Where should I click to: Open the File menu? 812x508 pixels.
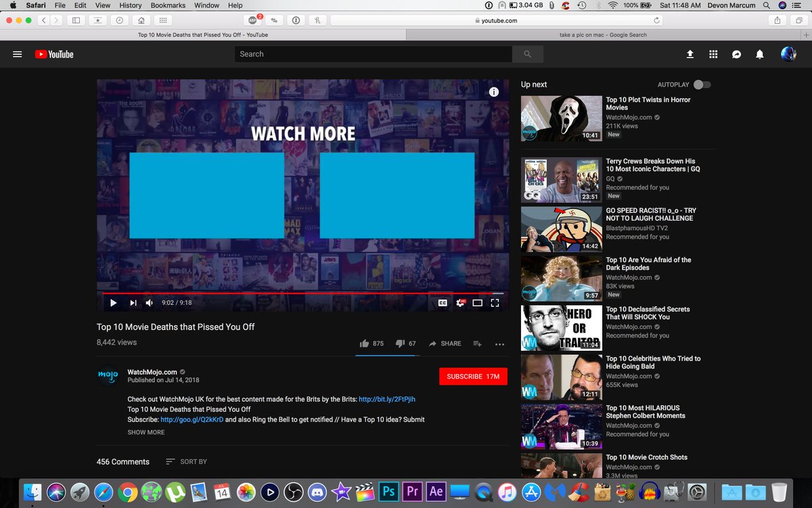[60, 5]
